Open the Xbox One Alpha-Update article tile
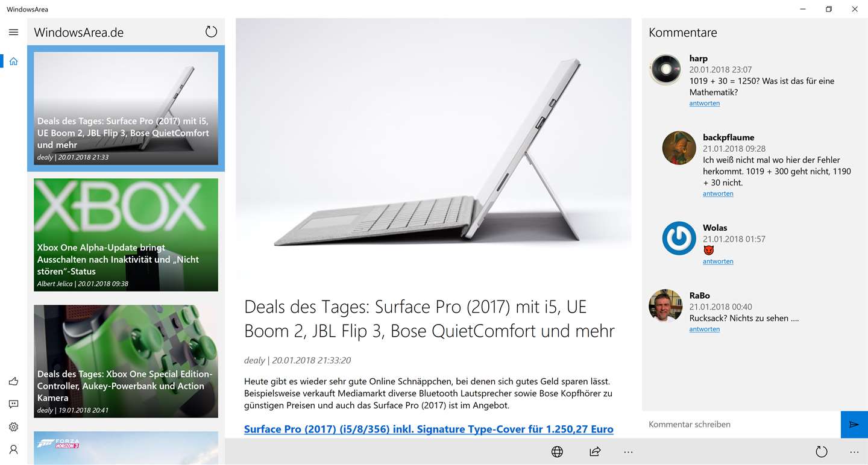This screenshot has width=868, height=465. [126, 235]
